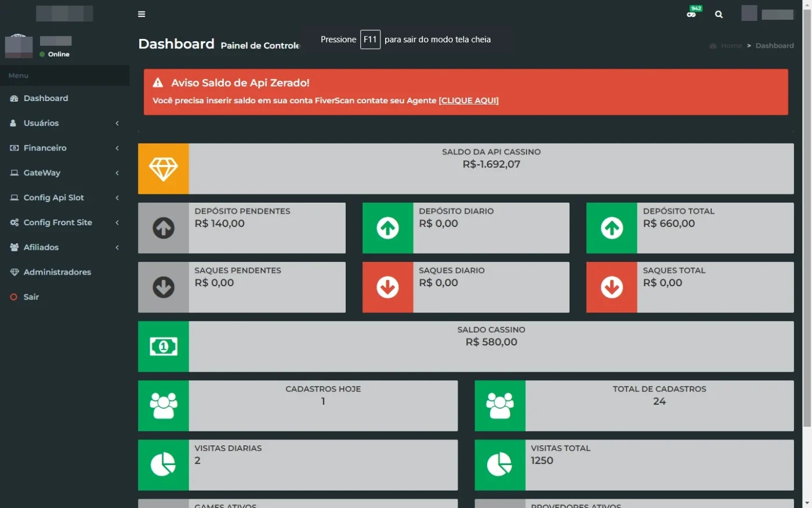
Task: Click the Config Front Site gears icon
Action: pyautogui.click(x=14, y=222)
